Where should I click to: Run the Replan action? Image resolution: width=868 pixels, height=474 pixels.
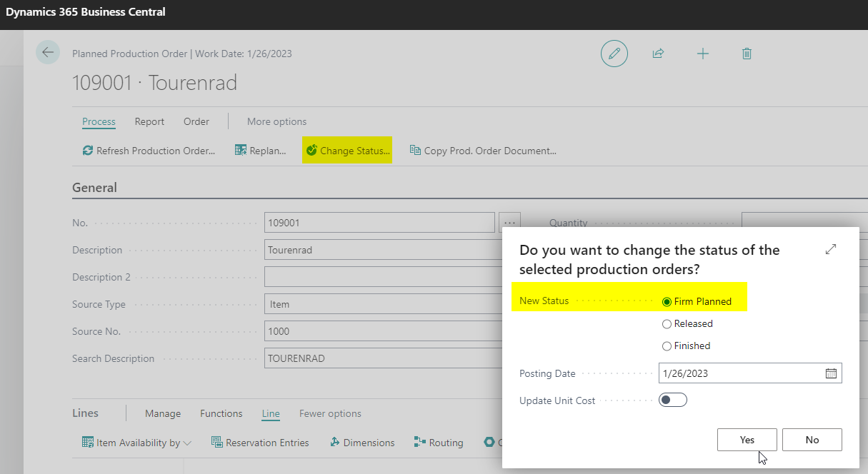click(x=261, y=151)
